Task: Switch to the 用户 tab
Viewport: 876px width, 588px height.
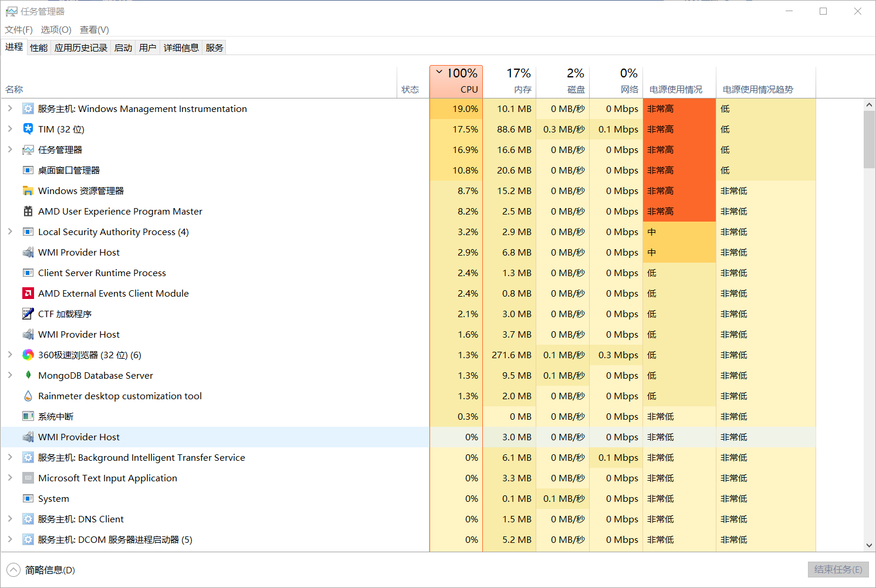Action: 148,47
